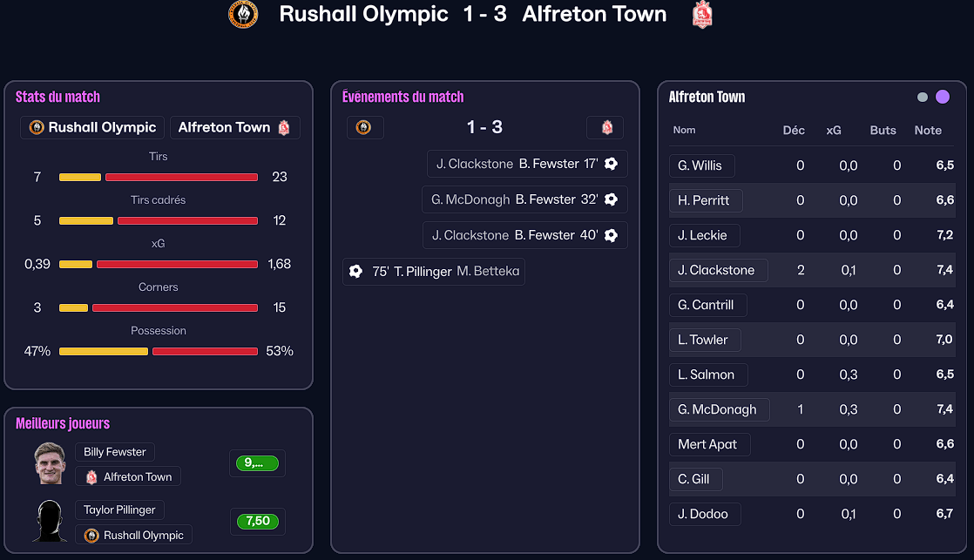
Task: Switch to the grey dot team view
Action: [x=923, y=98]
